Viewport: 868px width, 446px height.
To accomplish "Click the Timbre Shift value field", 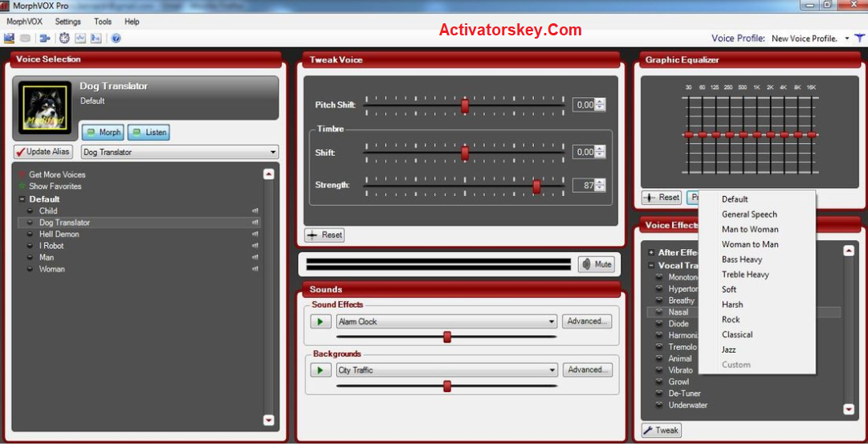I will point(584,152).
